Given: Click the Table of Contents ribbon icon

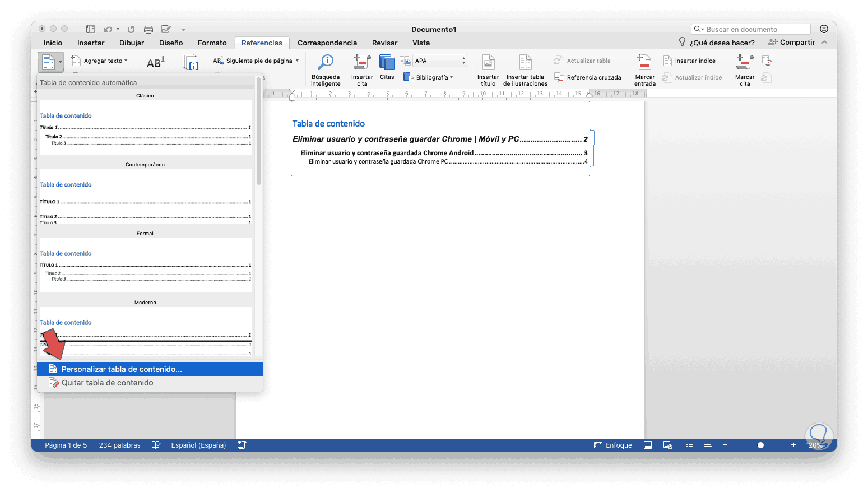Looking at the screenshot, I should (48, 62).
